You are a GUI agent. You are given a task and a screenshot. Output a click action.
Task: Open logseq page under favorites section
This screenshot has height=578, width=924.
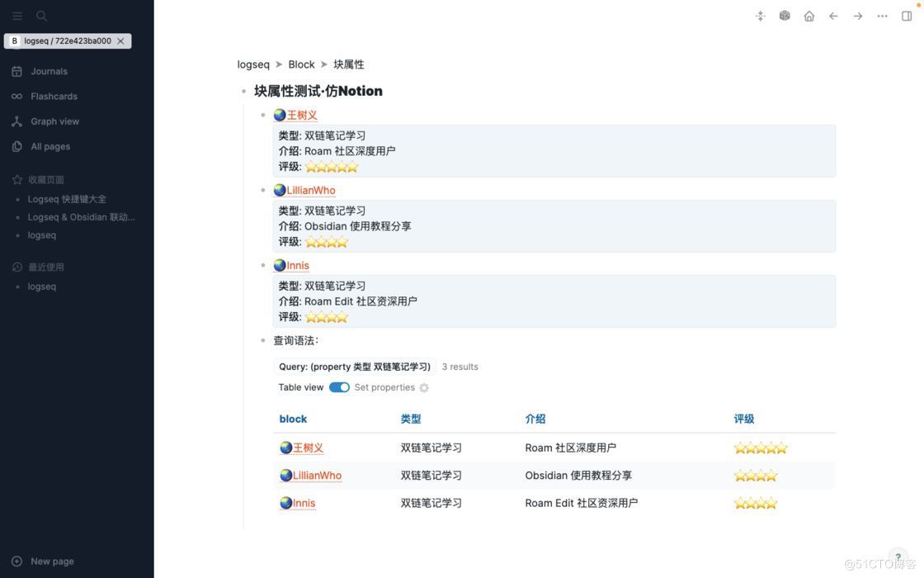[42, 235]
